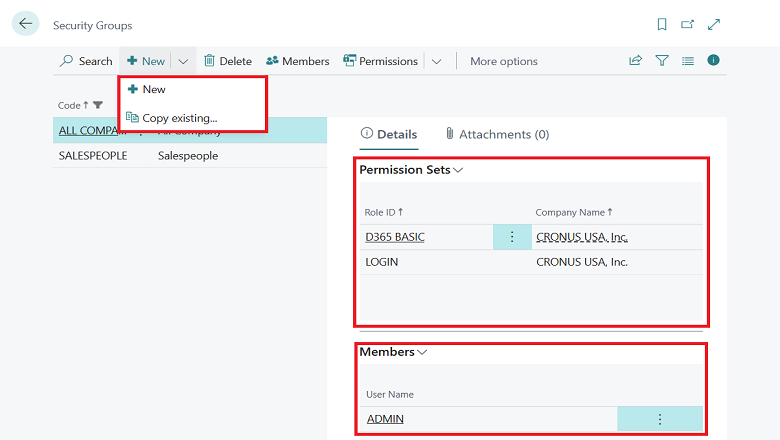Image resolution: width=780 pixels, height=440 pixels.
Task: Expand the page to full width
Action: point(714,24)
